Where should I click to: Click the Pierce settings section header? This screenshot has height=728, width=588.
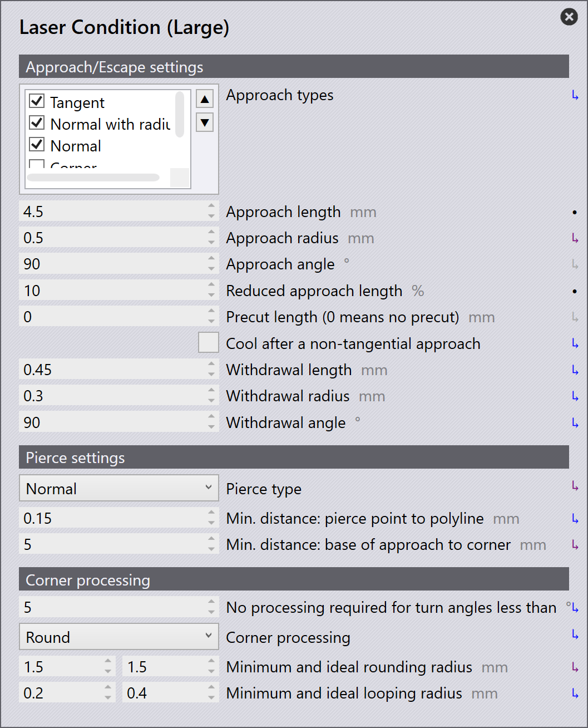click(294, 458)
